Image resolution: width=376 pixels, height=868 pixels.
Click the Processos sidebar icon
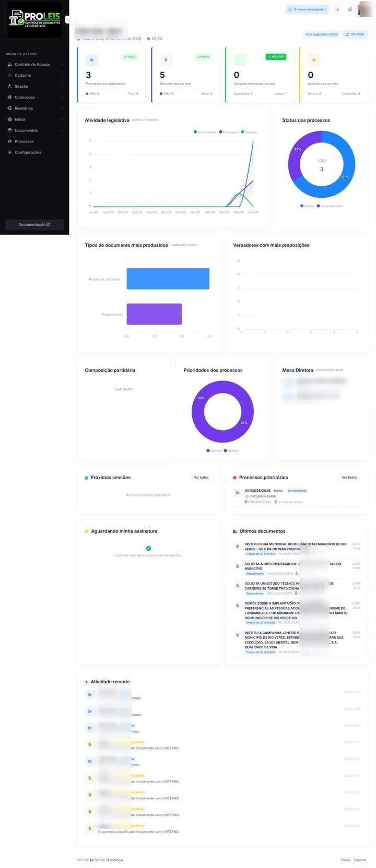(x=9, y=141)
